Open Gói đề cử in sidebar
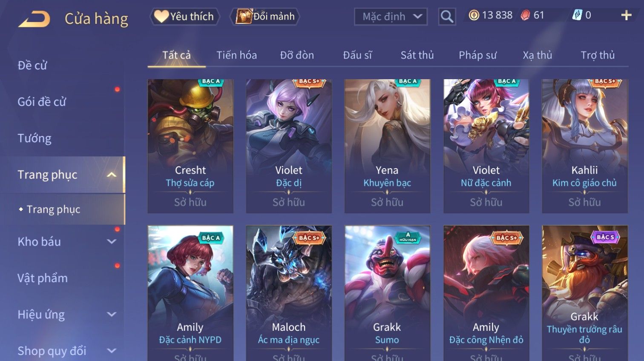Image resolution: width=644 pixels, height=361 pixels. tap(42, 102)
